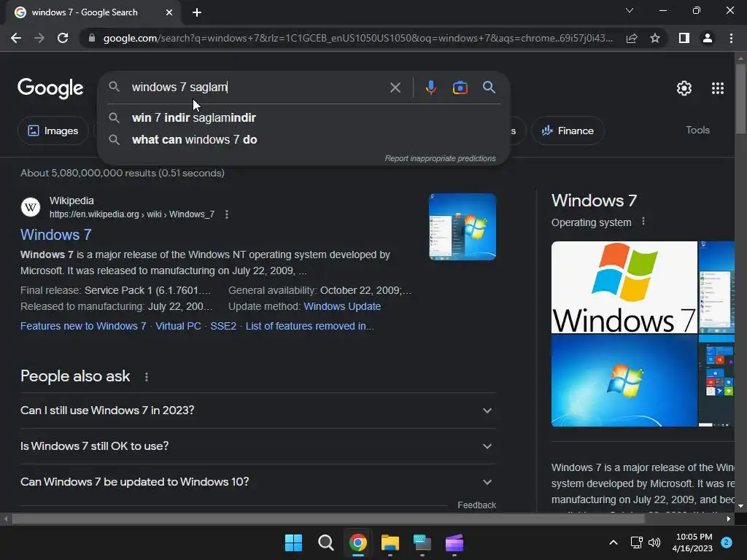Open Wikipedia result options three dots
The height and width of the screenshot is (560, 747).
(227, 214)
